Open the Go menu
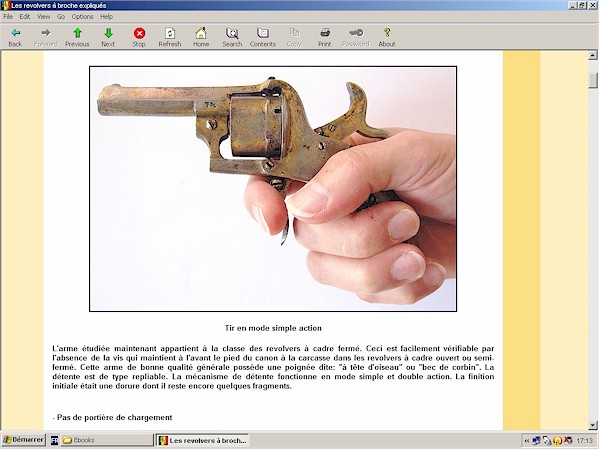The height and width of the screenshot is (450, 600). pos(61,16)
